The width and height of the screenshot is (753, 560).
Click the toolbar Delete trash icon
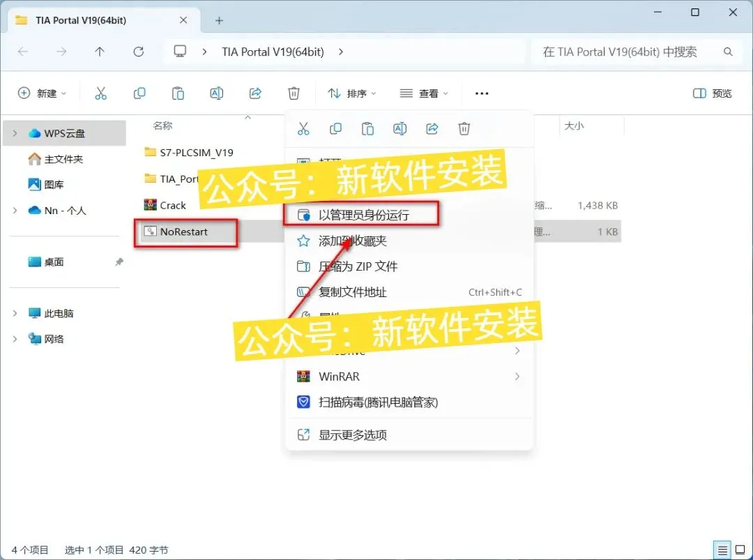(x=294, y=93)
